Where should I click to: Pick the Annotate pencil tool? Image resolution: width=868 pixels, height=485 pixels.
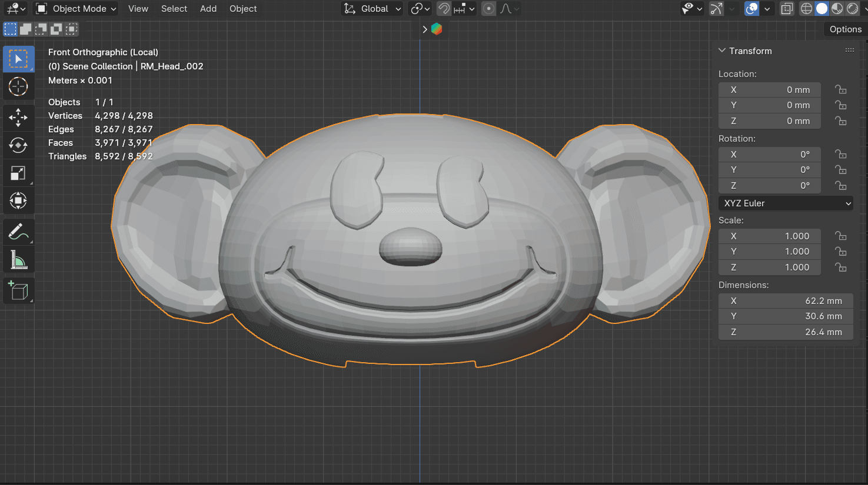(18, 232)
